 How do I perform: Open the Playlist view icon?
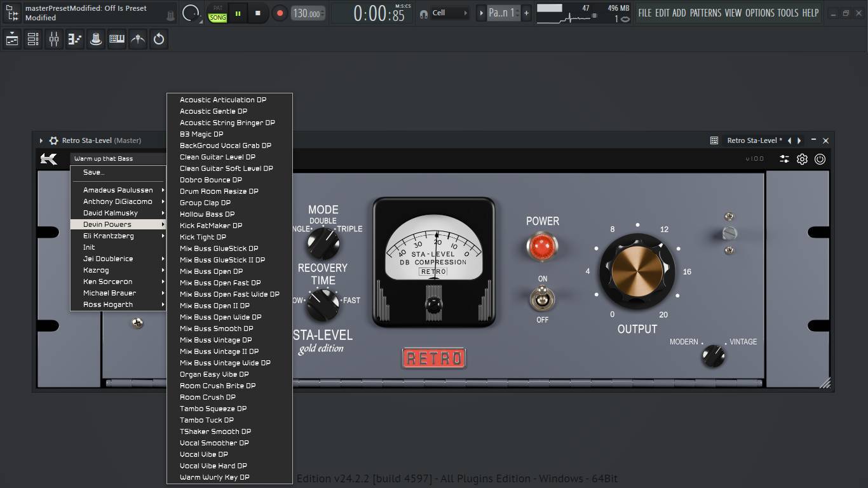coord(12,39)
